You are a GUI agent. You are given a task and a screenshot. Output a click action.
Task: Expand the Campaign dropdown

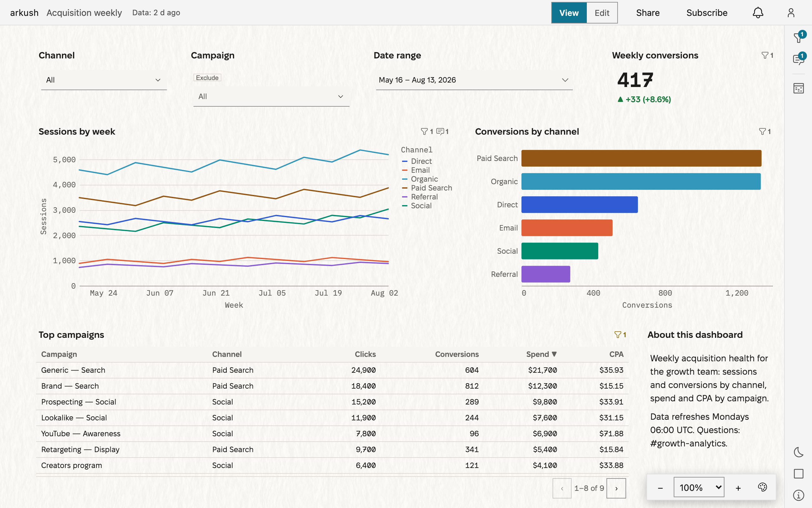click(272, 97)
